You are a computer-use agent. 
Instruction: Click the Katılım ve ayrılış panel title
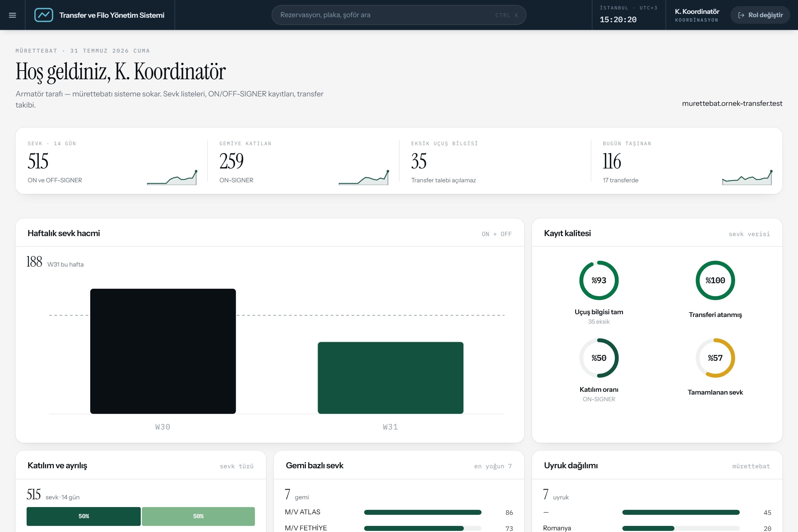(57, 465)
